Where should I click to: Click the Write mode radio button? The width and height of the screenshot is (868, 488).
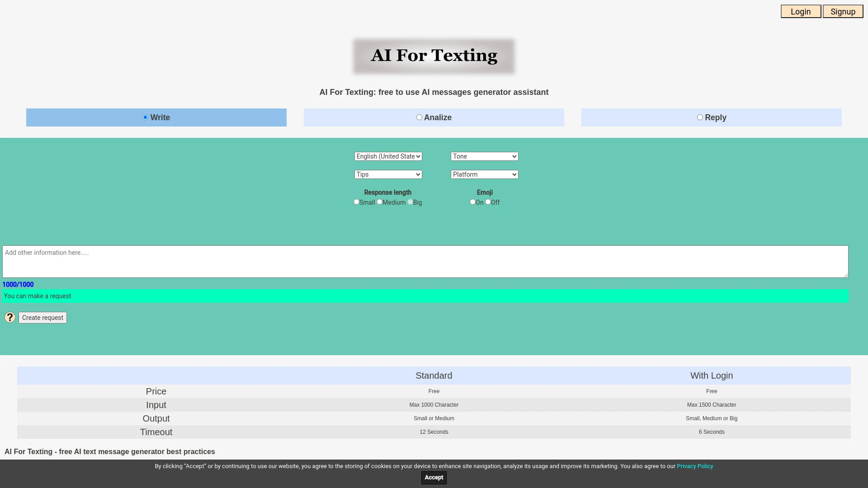pos(145,117)
